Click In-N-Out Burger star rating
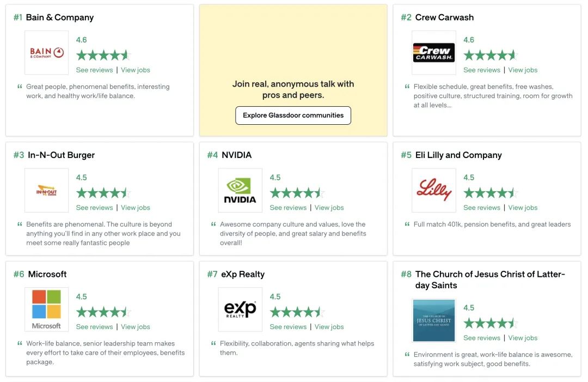Image resolution: width=588 pixels, height=382 pixels. pos(103,193)
